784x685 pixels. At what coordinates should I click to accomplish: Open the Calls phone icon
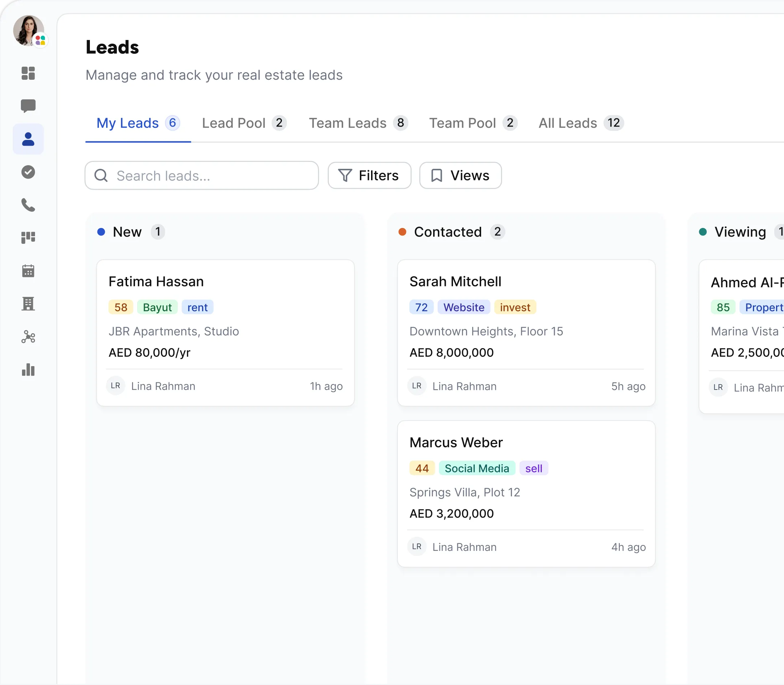[x=28, y=205]
